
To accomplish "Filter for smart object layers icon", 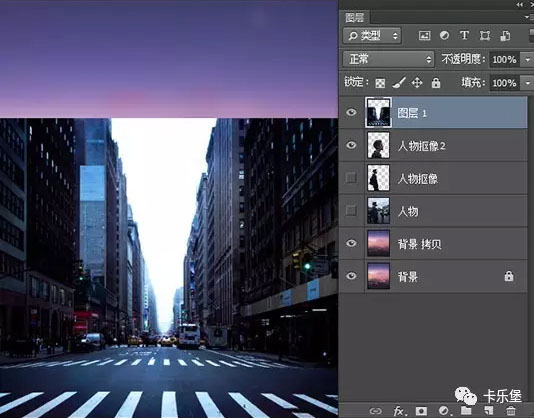I will click(505, 36).
